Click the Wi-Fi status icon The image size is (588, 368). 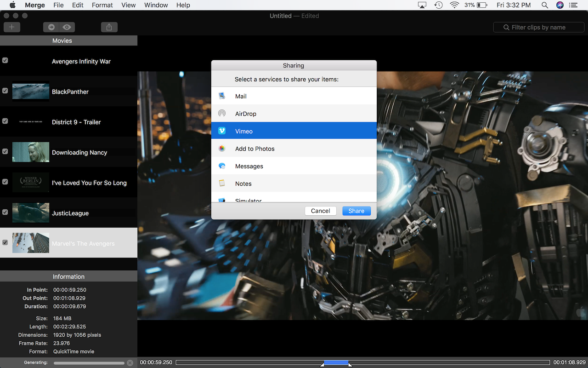coord(454,5)
